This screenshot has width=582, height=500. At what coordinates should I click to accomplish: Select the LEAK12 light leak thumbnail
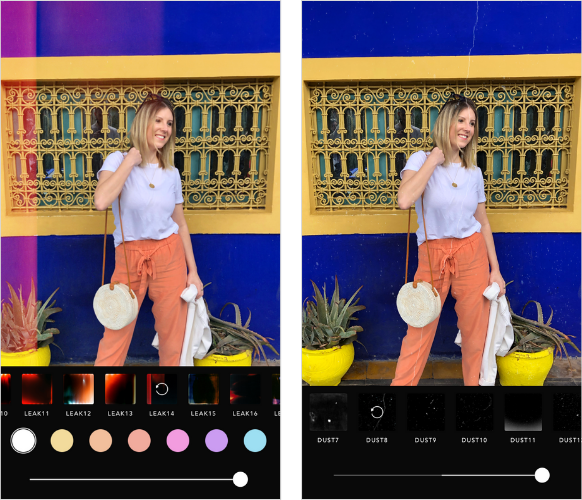point(78,389)
